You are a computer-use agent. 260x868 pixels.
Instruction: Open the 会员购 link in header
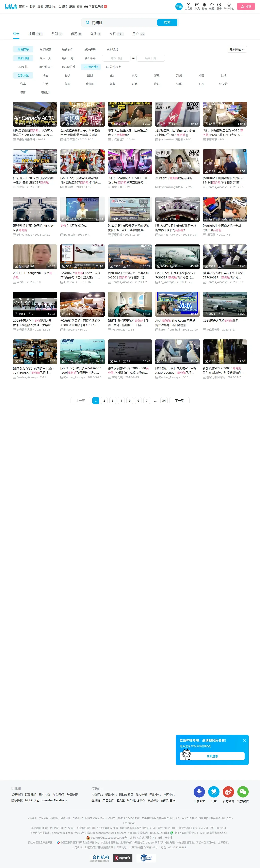[x=63, y=6]
